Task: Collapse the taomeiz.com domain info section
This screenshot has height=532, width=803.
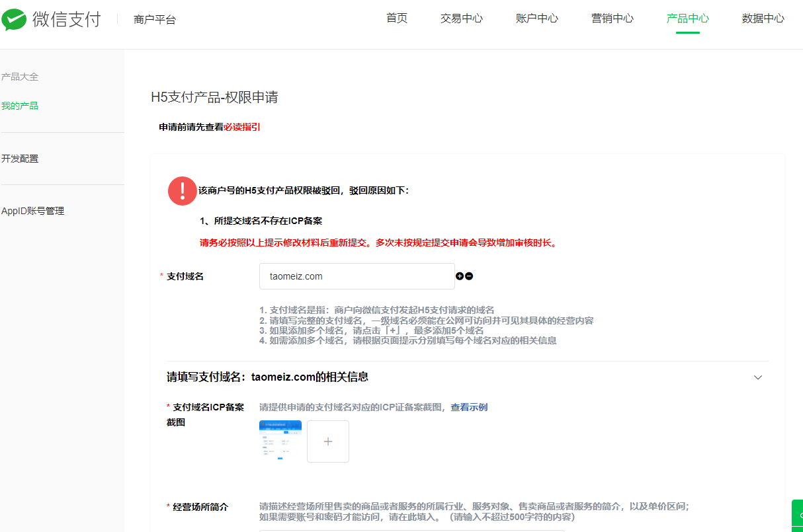Action: [x=758, y=377]
